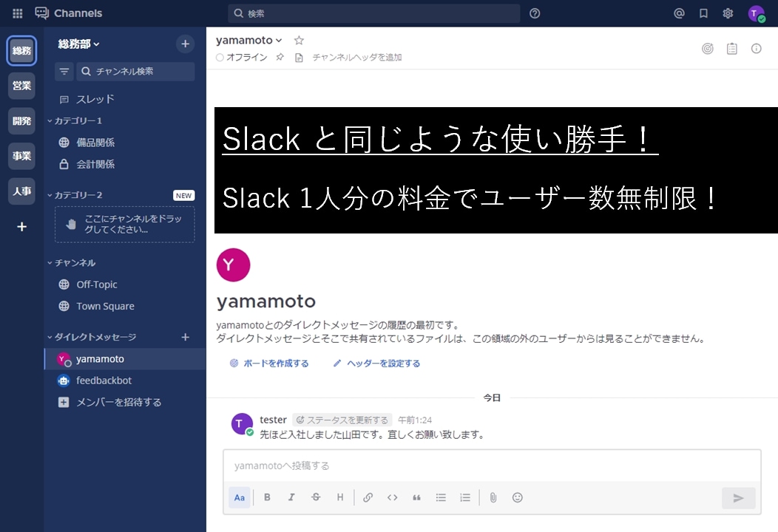Collapse カテゴリー2 section
This screenshot has width=778, height=532.
(x=75, y=195)
